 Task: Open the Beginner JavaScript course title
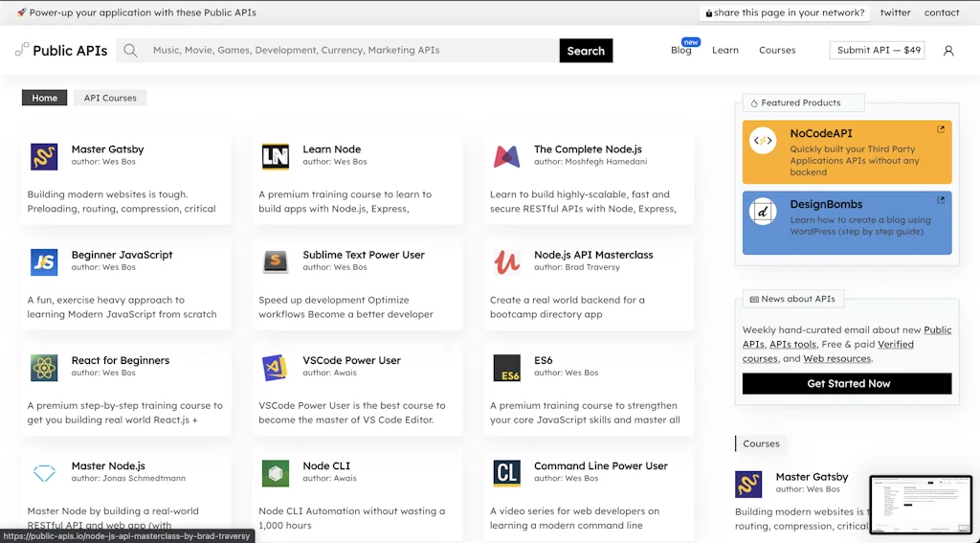[x=122, y=255]
